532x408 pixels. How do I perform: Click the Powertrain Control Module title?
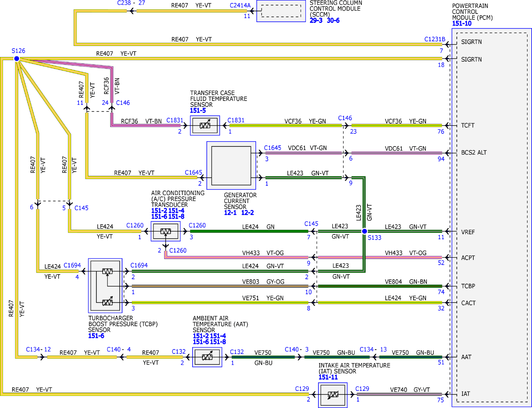click(472, 12)
